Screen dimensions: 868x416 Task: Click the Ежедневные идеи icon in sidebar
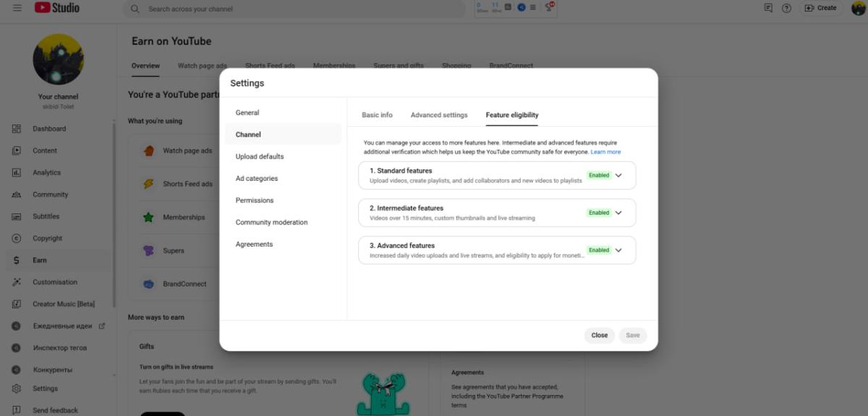point(17,326)
